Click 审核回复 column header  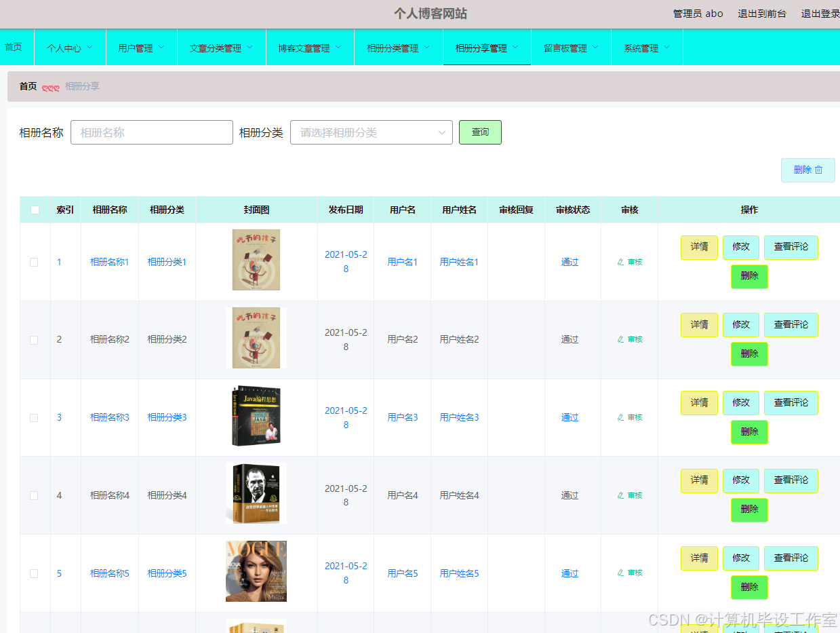coord(516,210)
